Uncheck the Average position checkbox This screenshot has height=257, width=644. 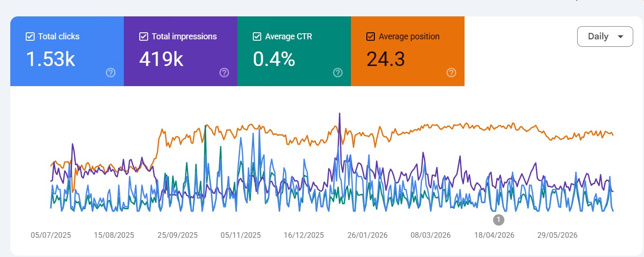click(x=371, y=37)
